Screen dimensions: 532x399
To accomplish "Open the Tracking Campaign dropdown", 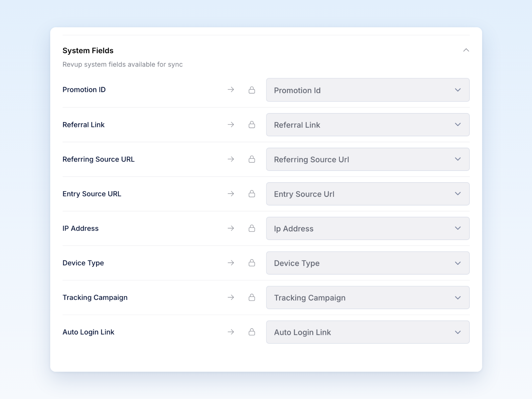I will pos(368,298).
